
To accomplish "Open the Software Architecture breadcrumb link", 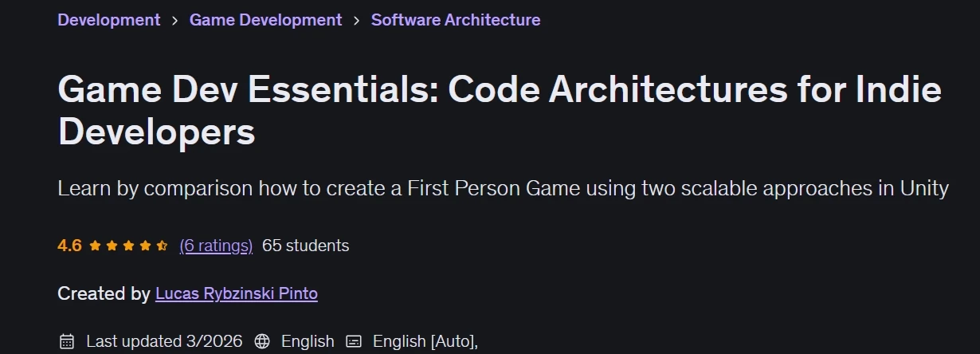I will (456, 19).
